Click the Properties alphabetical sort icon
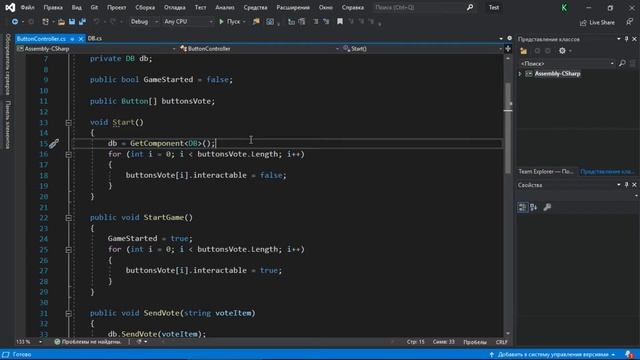This screenshot has width=640, height=360. click(534, 207)
